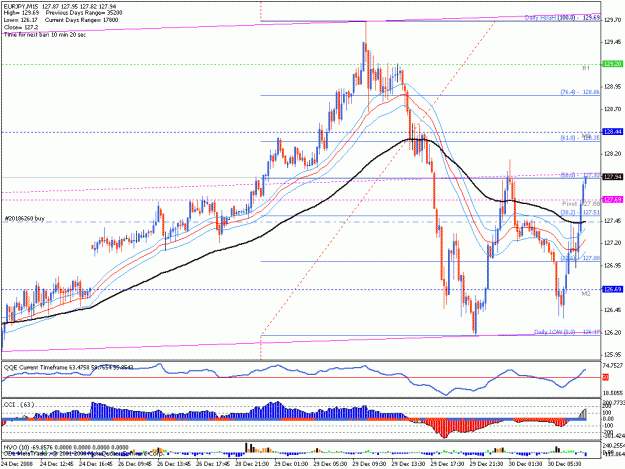The height and width of the screenshot is (469, 625).
Task: Click 127.20 on the price axis
Action: pyautogui.click(x=613, y=243)
